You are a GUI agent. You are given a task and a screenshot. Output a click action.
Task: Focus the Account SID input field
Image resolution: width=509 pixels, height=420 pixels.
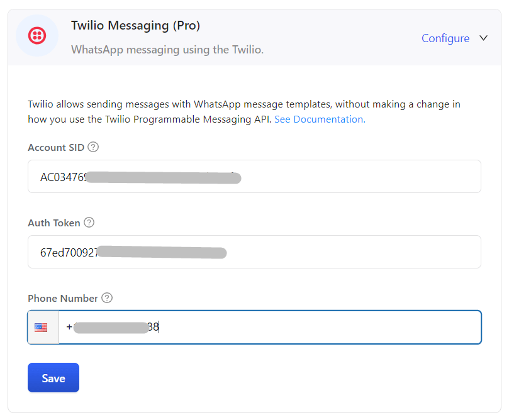click(254, 177)
